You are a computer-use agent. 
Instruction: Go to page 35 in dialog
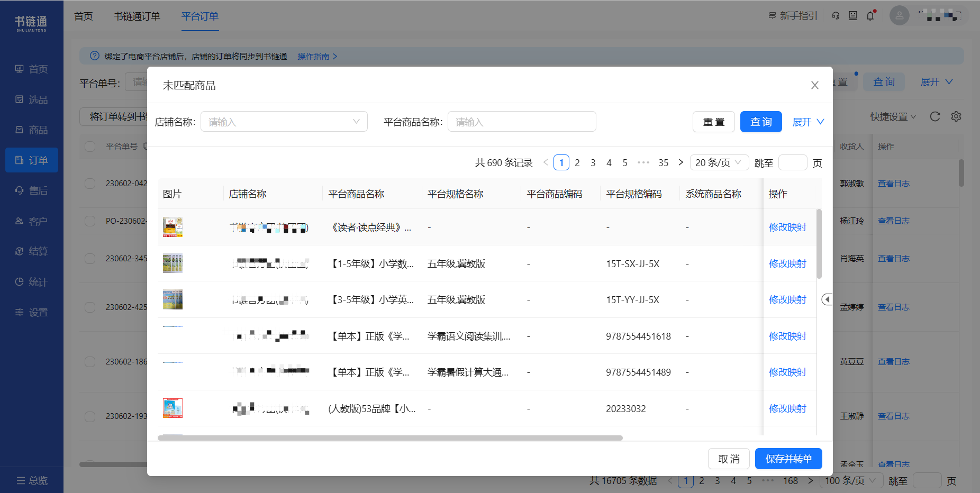664,162
